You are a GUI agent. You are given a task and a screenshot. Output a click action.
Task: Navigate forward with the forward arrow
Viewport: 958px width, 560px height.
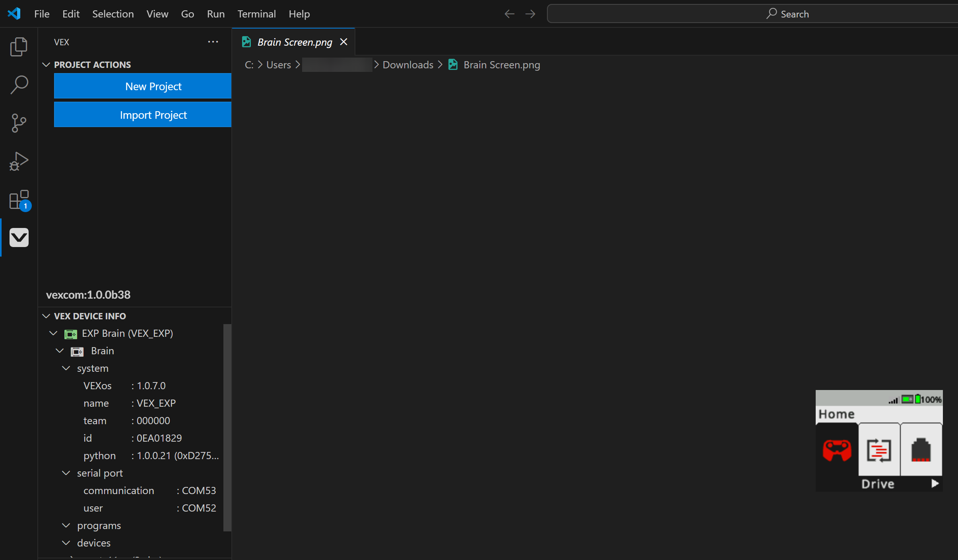pyautogui.click(x=531, y=14)
